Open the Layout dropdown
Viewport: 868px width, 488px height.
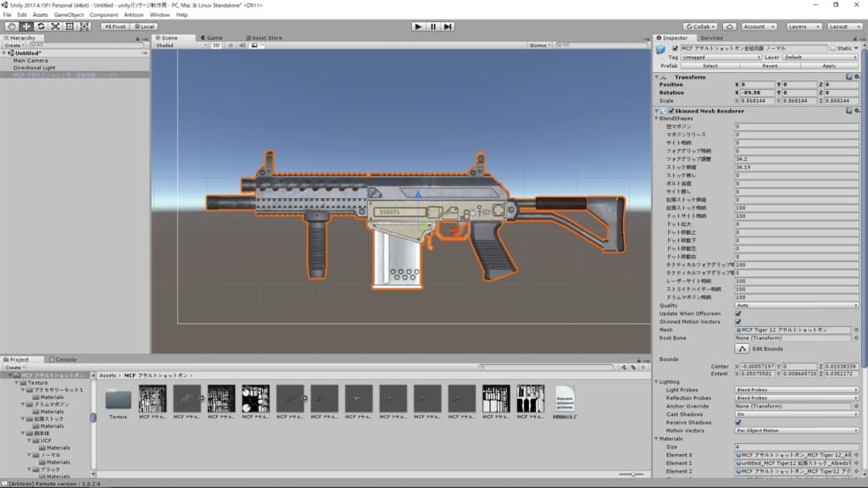[x=843, y=26]
